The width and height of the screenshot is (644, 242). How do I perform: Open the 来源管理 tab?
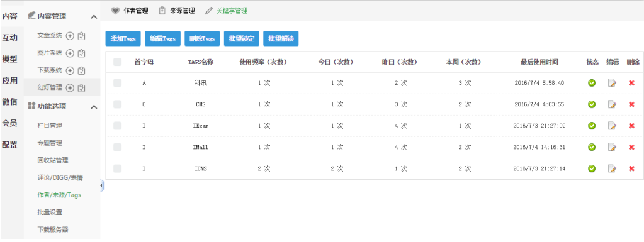pos(177,11)
